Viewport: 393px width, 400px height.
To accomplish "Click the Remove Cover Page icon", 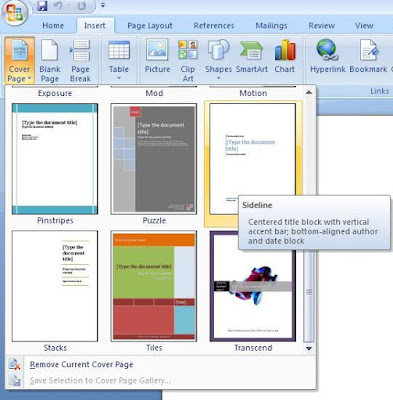I will pos(15,364).
